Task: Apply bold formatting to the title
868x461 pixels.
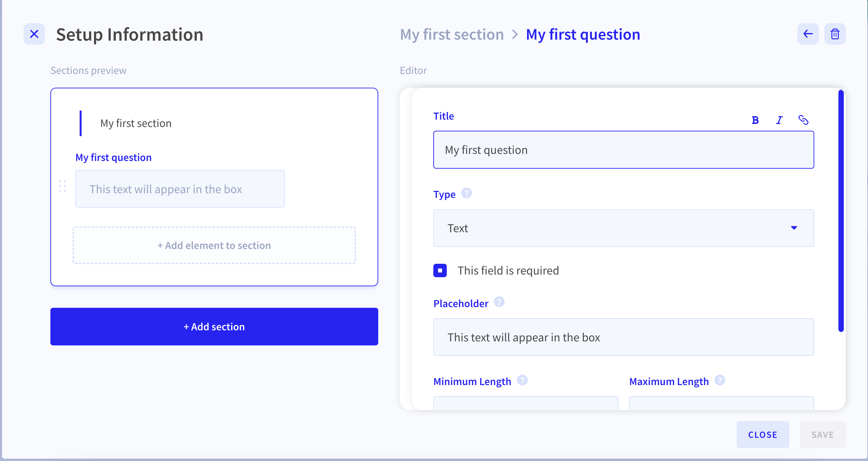Action: pyautogui.click(x=755, y=120)
